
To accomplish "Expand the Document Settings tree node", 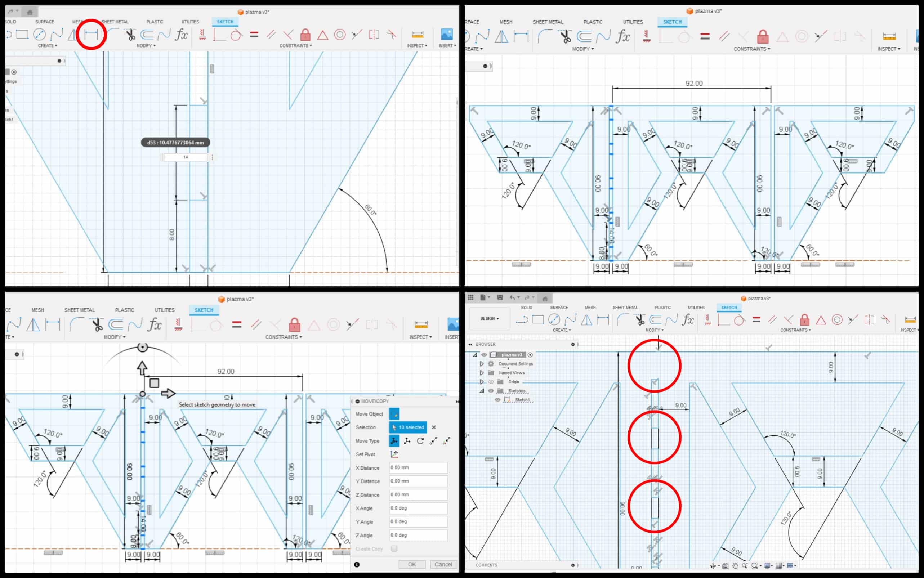I will pyautogui.click(x=481, y=363).
